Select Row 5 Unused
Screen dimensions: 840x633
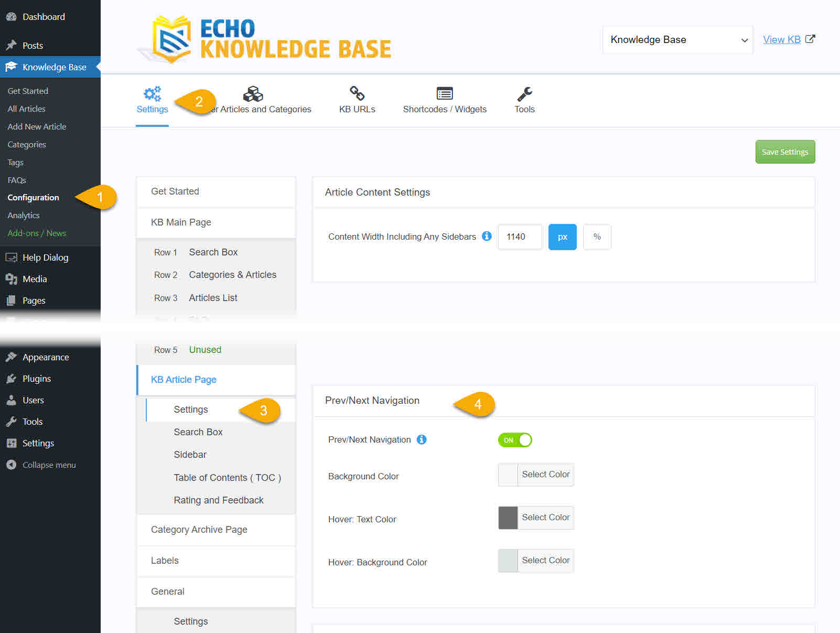[216, 350]
